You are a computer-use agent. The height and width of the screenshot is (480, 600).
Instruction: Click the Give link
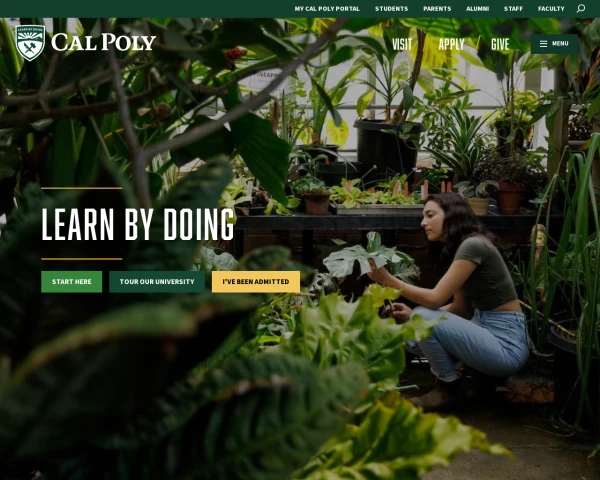[500, 44]
